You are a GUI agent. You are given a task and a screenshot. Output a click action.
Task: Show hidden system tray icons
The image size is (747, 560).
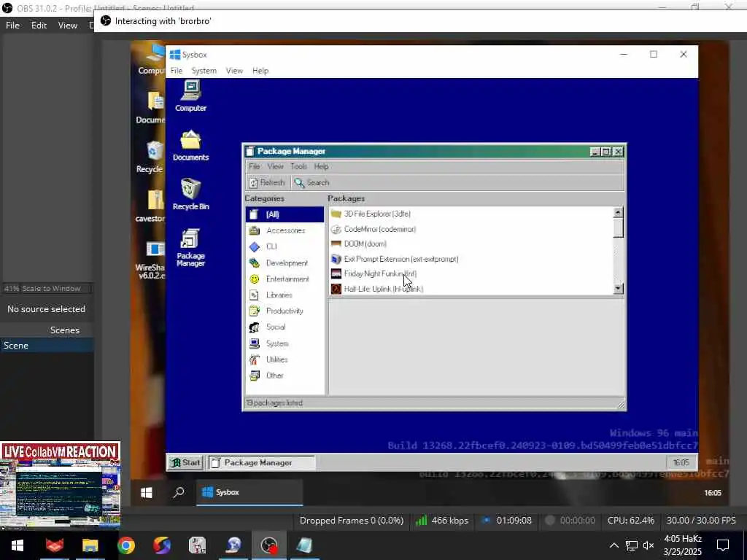pyautogui.click(x=614, y=545)
